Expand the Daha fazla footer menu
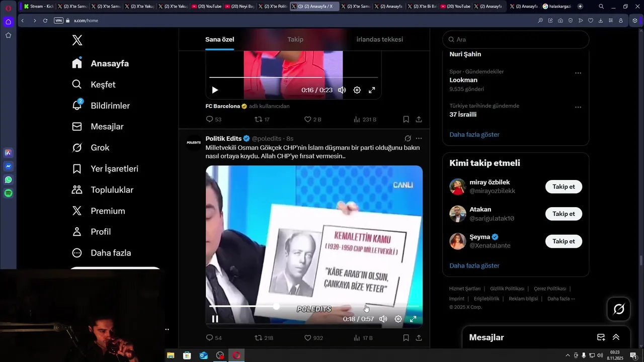Viewport: 644px width, 362px height. pos(561,299)
